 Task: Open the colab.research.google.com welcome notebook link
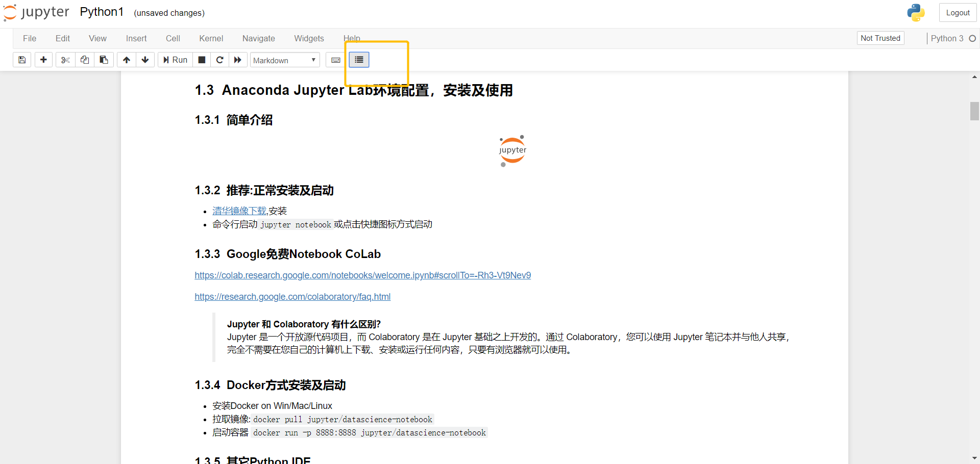click(x=362, y=275)
